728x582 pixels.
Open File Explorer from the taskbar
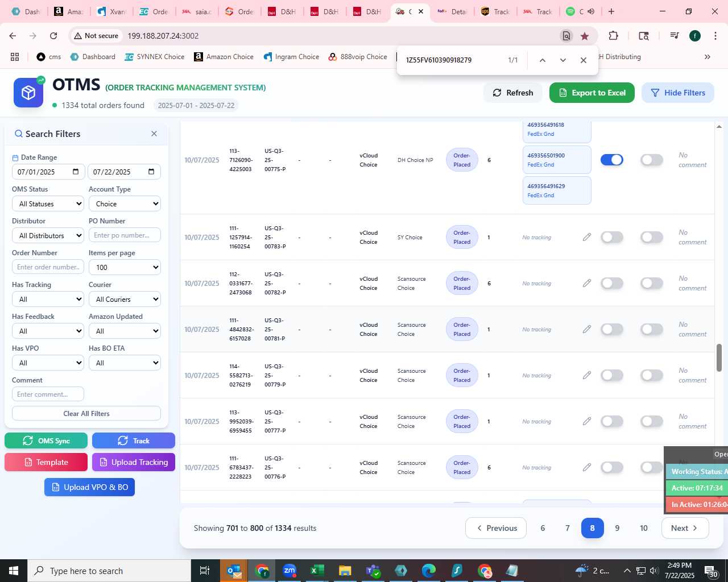pyautogui.click(x=345, y=571)
